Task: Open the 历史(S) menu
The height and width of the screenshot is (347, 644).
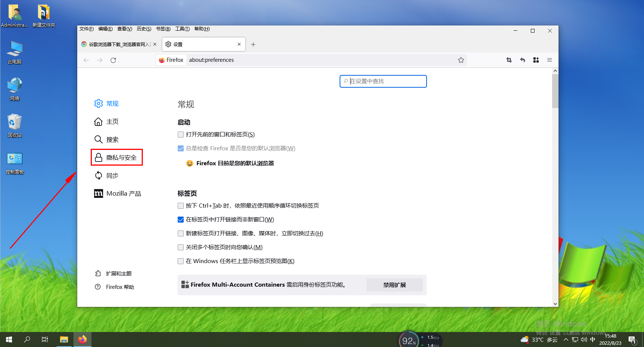Action: 144,29
